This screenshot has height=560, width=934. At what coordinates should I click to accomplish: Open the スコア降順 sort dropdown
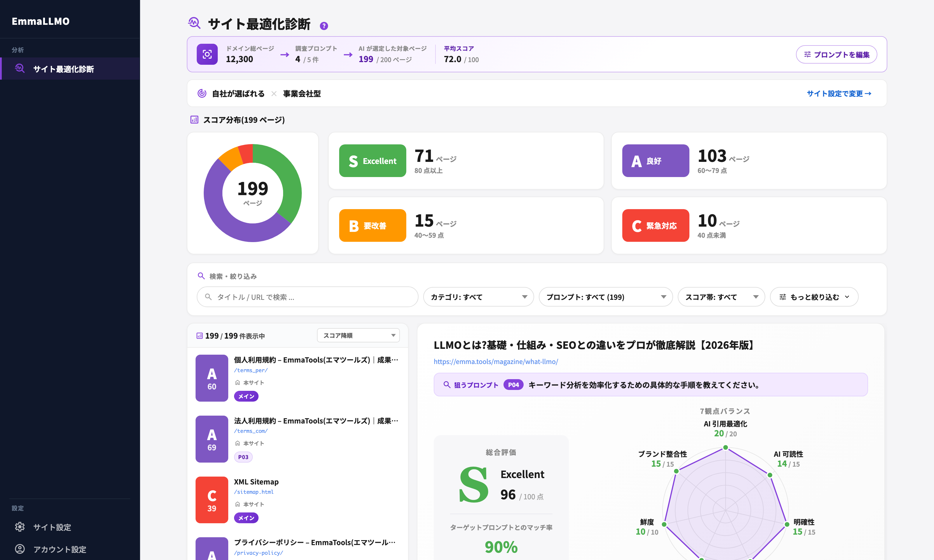358,335
